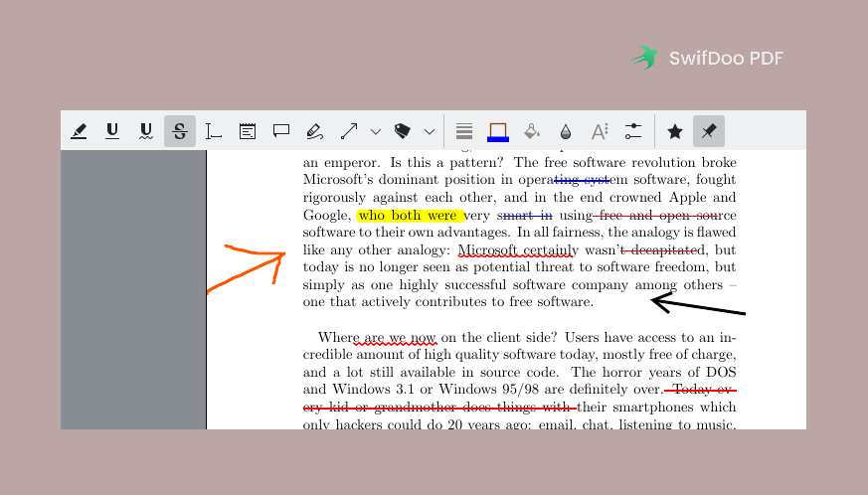Toggle the pin toolbar button
This screenshot has width=868, height=495.
pyautogui.click(x=709, y=131)
